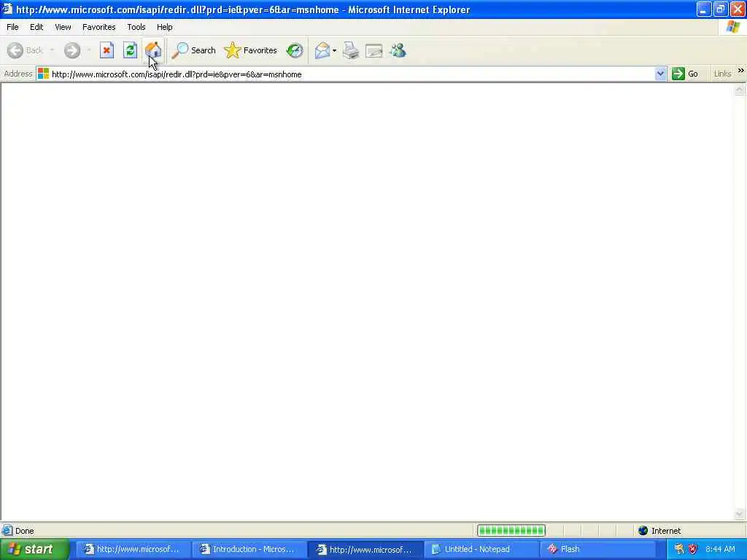Click the red shield tray icon
Viewport: 747px width, 560px height.
point(692,550)
